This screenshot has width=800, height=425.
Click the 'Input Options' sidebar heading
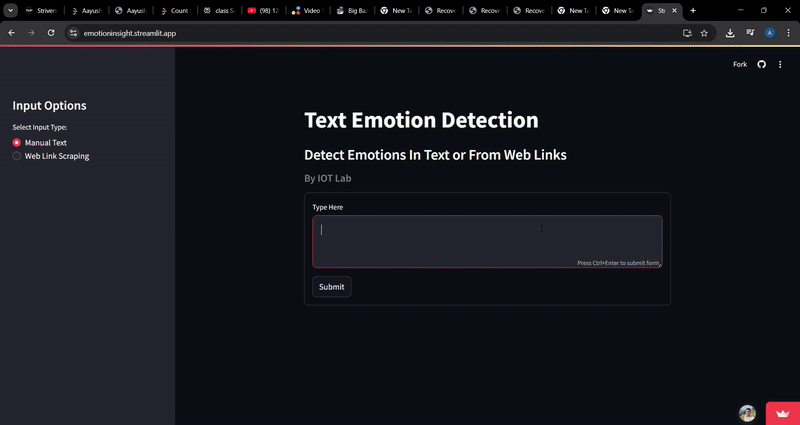coord(49,106)
